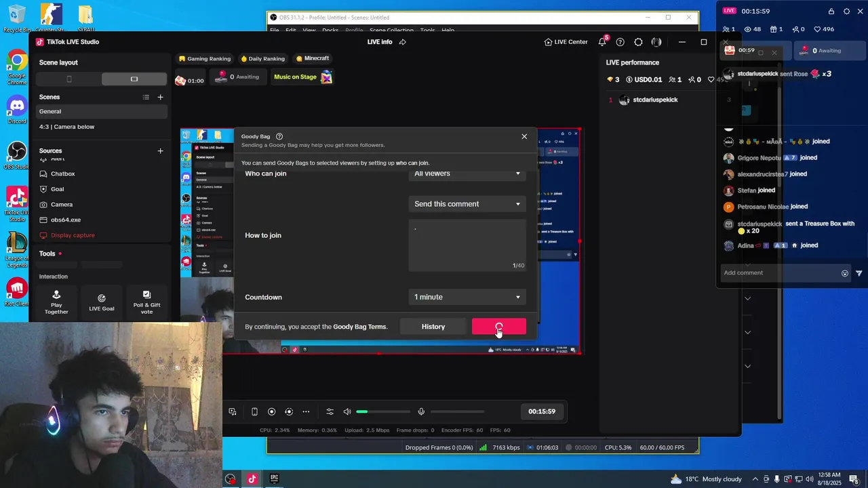Open the OBS Docks menu
Viewport: 868px width, 488px height.
tap(330, 30)
